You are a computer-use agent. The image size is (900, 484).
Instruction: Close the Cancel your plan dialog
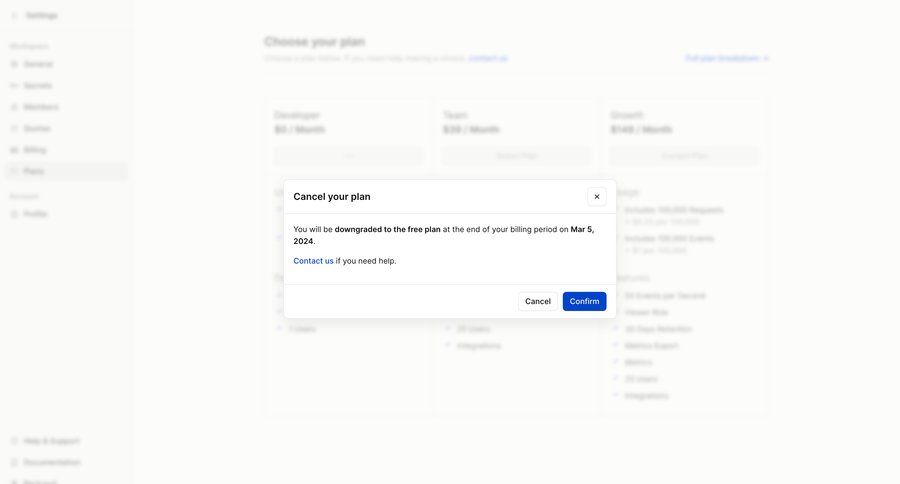pyautogui.click(x=597, y=196)
